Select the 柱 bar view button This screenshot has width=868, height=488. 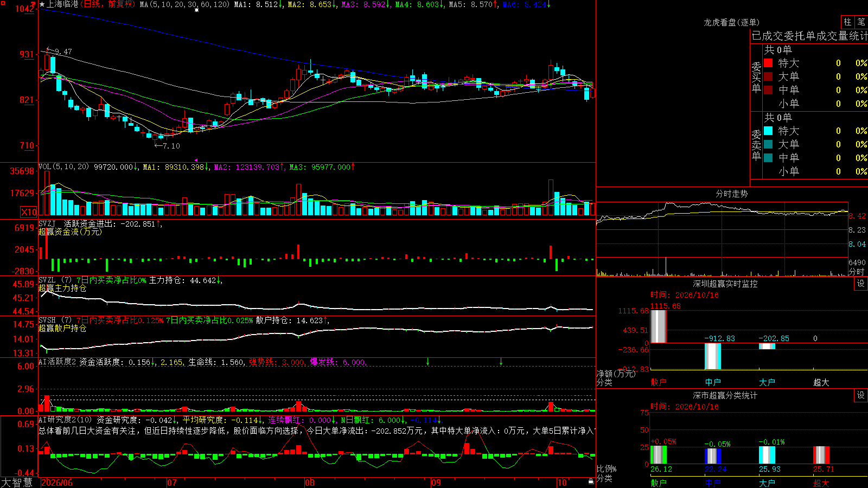(x=847, y=22)
